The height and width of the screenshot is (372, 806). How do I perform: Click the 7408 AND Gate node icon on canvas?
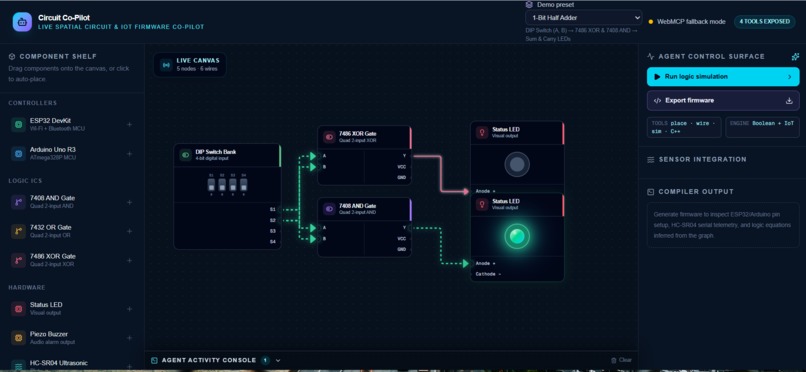coord(329,209)
